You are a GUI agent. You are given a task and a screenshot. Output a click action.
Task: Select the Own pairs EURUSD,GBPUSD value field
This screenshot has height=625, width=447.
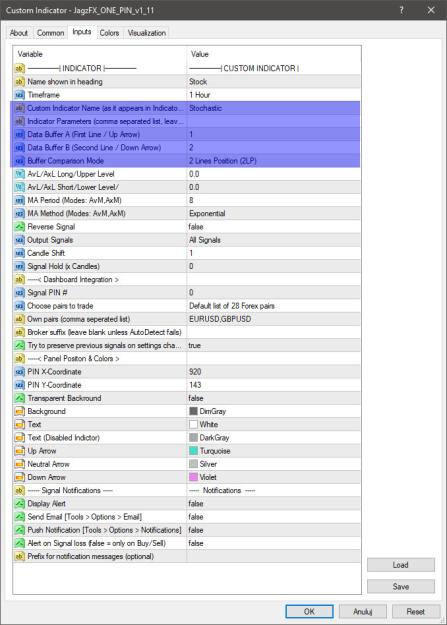tap(274, 319)
